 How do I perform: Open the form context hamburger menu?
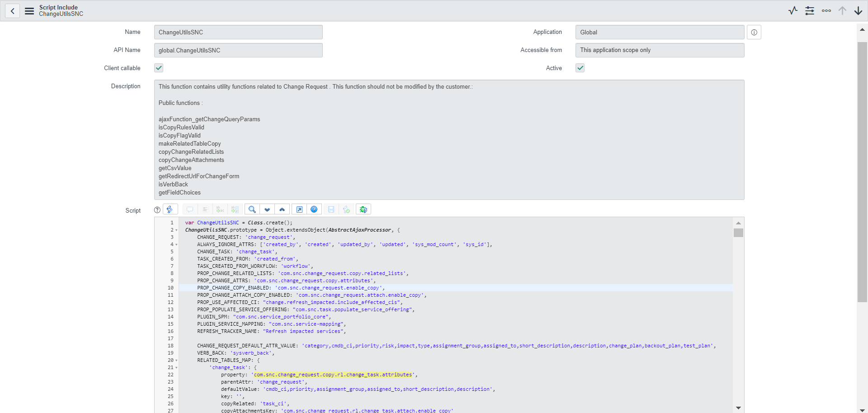point(29,11)
